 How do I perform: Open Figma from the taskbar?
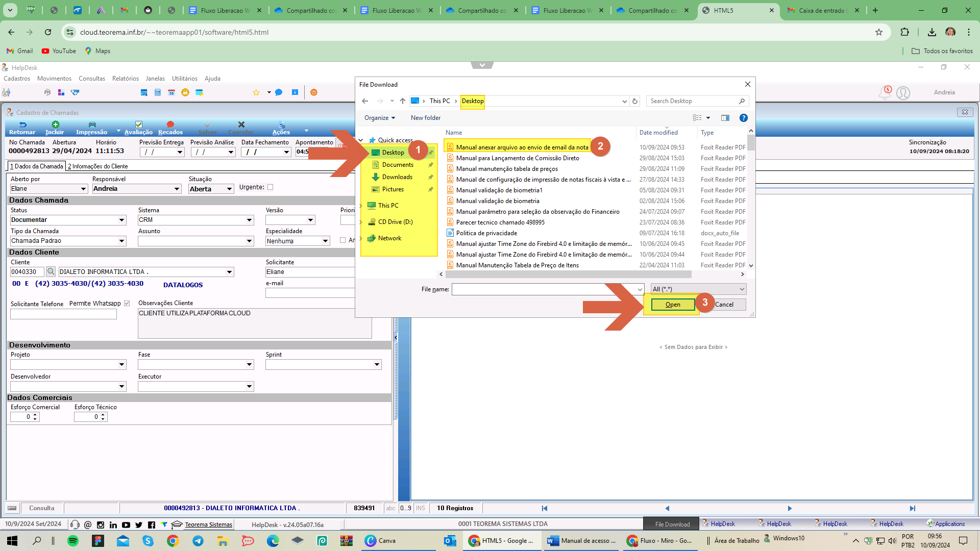(x=98, y=541)
